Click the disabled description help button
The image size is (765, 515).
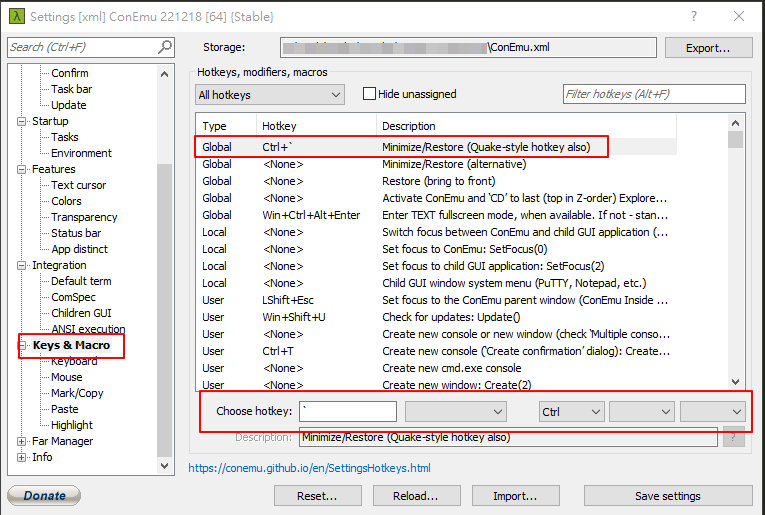click(x=733, y=437)
